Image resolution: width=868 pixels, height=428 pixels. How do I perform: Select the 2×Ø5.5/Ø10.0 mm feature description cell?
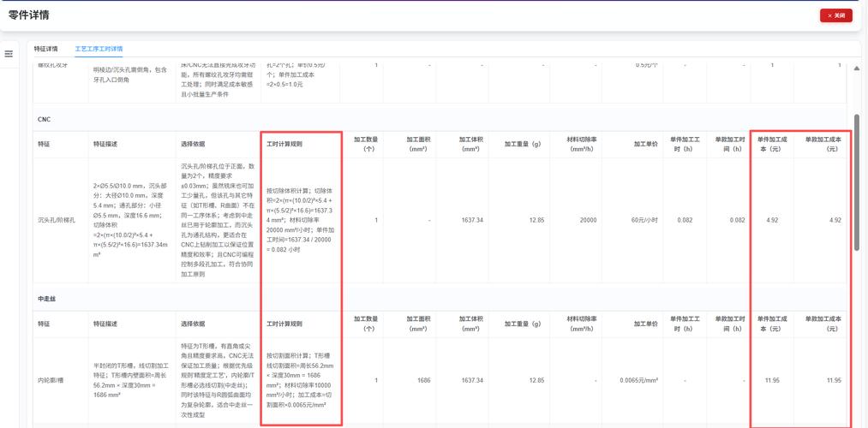(130, 220)
